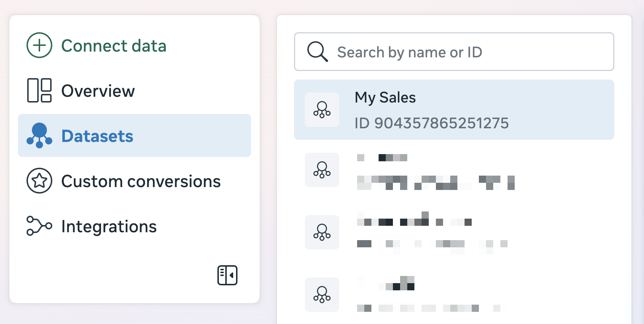This screenshot has width=644, height=324.
Task: Click the plus icon beside Connect data
Action: (x=39, y=45)
